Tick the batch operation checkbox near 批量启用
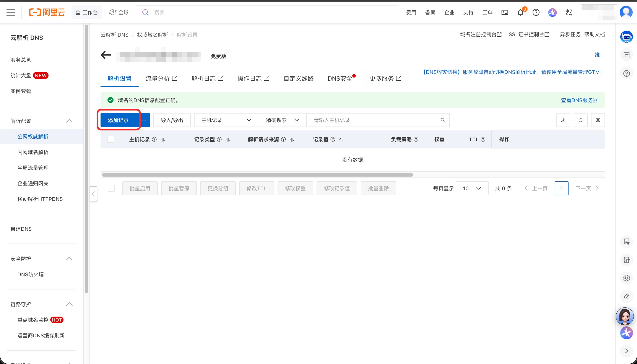This screenshot has height=364, width=637. (112, 188)
